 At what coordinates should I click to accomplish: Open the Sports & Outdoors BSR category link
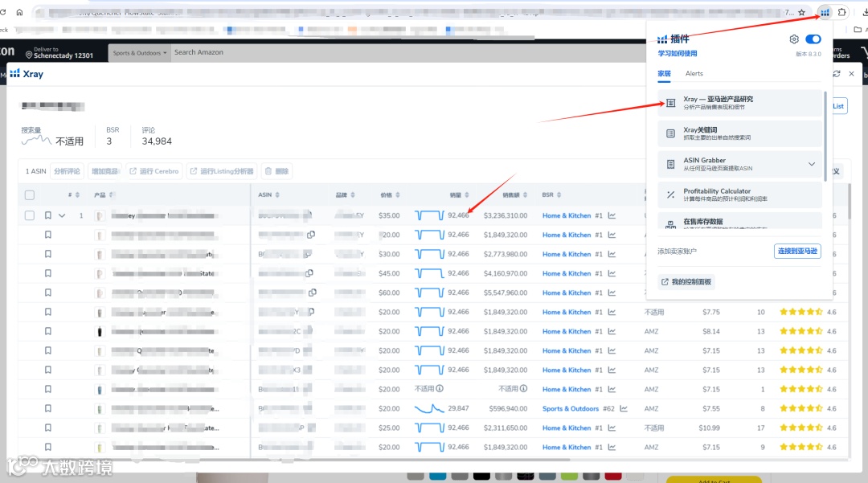[x=570, y=408]
